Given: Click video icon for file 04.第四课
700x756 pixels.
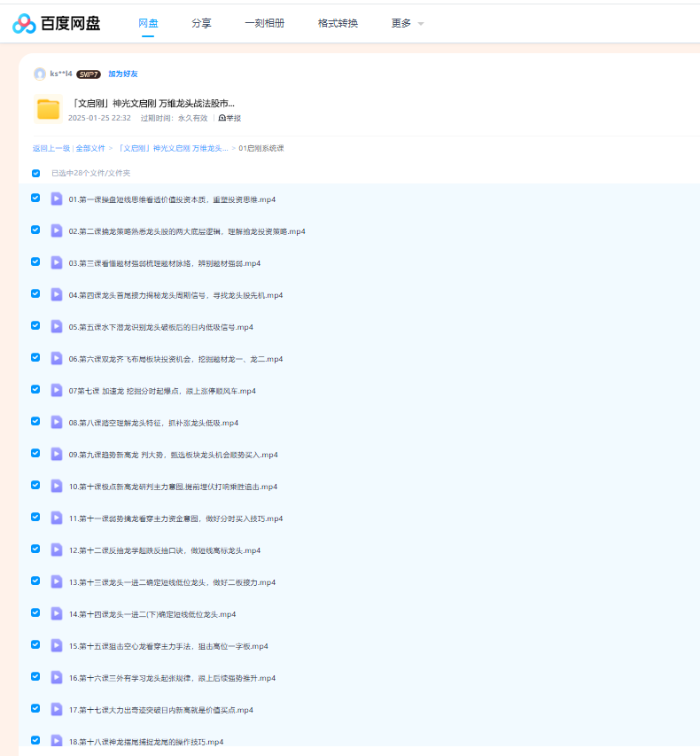Looking at the screenshot, I should click(x=57, y=294).
